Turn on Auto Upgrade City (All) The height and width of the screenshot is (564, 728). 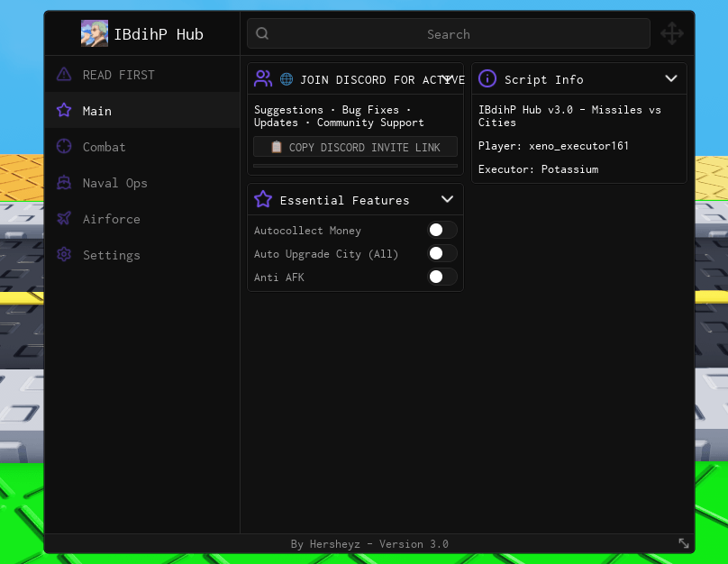click(442, 253)
